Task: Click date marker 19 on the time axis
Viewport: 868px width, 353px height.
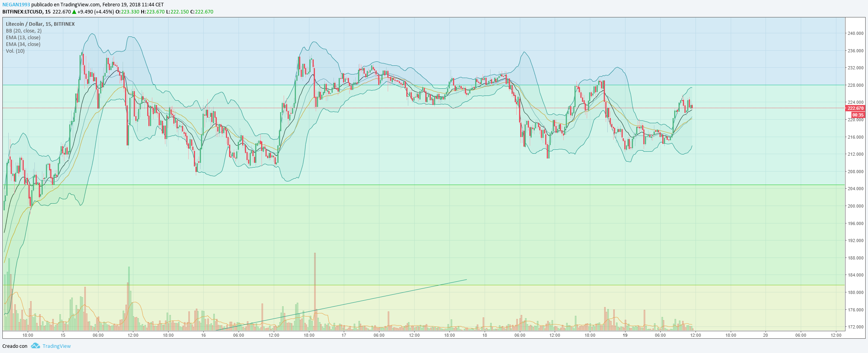Action: 625,335
